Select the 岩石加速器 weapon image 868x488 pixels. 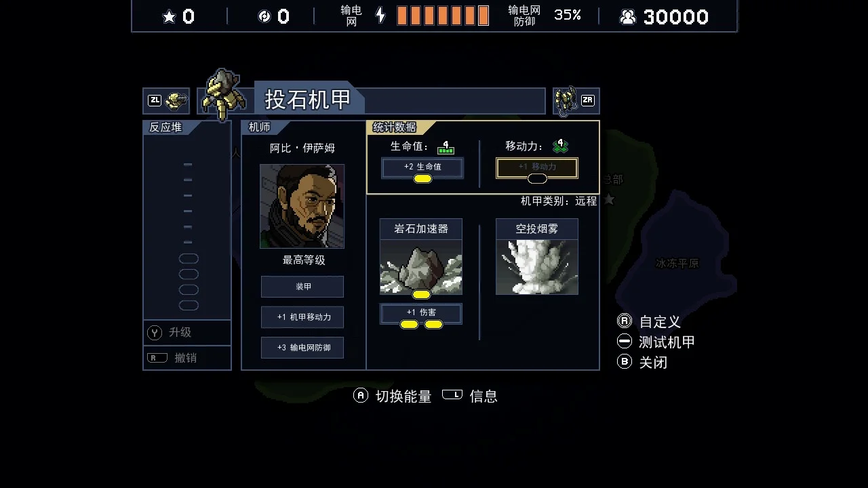[421, 267]
